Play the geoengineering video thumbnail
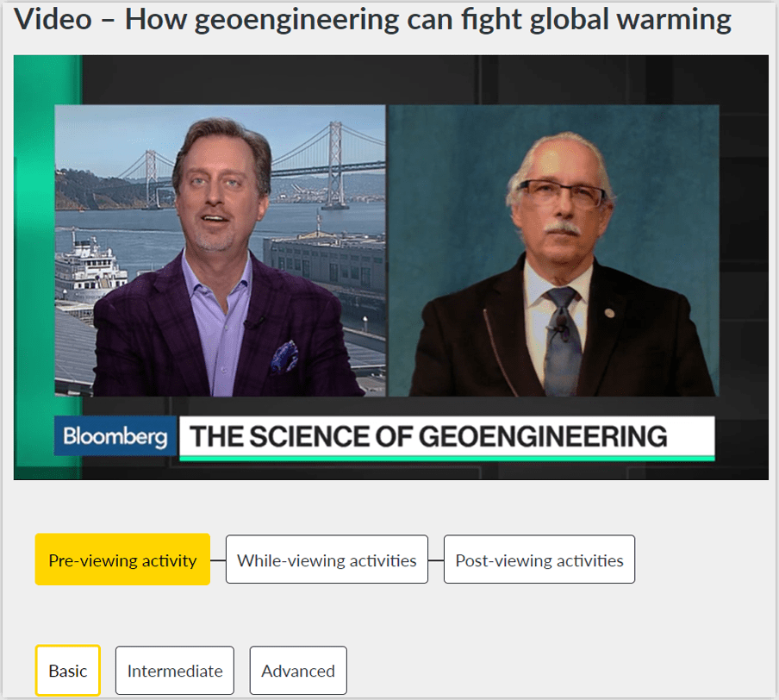Viewport: 779px width, 700px height. [x=391, y=267]
